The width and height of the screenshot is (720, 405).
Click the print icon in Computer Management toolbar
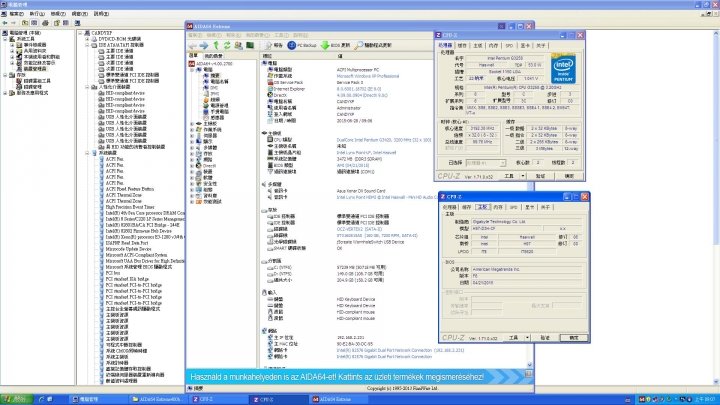[x=45, y=23]
